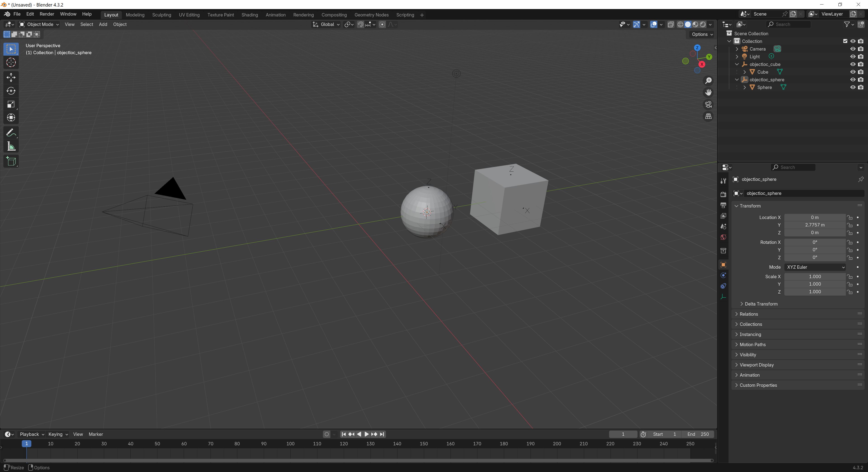Expand the Delta Transform section

761,304
